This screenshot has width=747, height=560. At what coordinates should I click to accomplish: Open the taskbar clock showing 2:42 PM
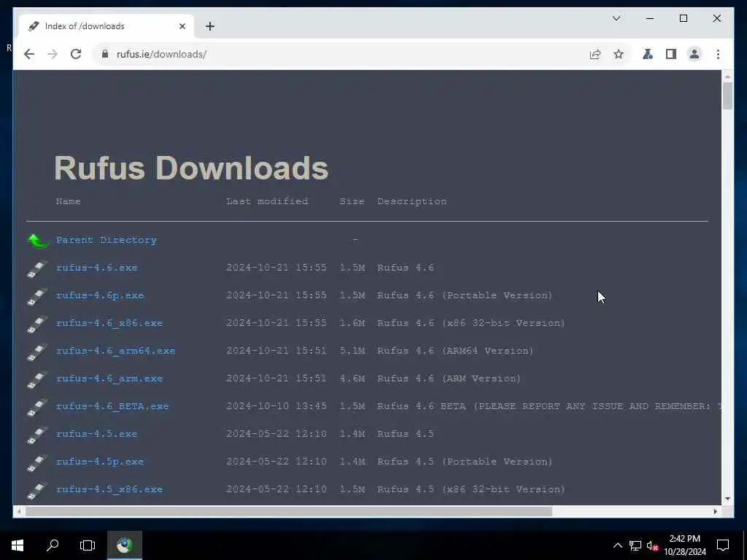pyautogui.click(x=684, y=545)
